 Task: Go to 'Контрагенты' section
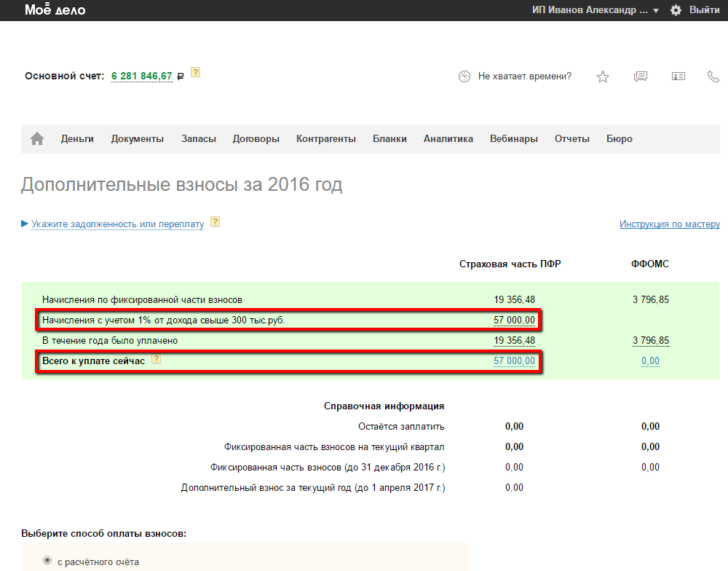click(326, 139)
